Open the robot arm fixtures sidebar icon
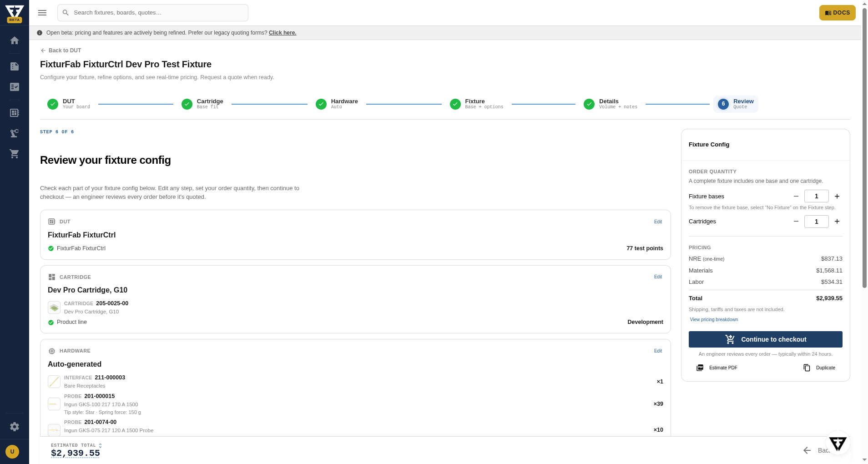Image resolution: width=868 pixels, height=464 pixels. click(15, 133)
